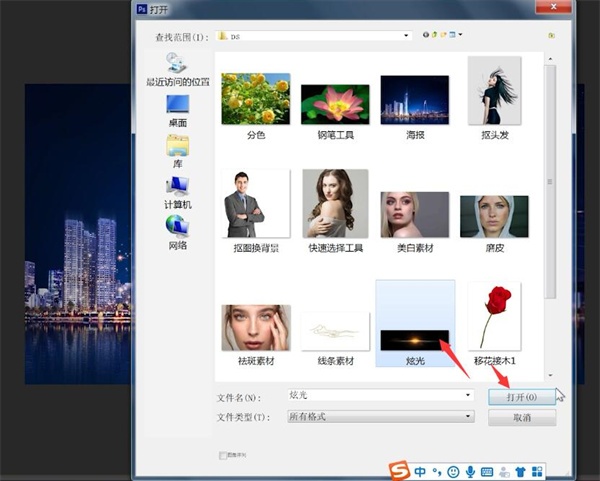
Task: Go to 桌面 in the sidebar
Action: 178,108
